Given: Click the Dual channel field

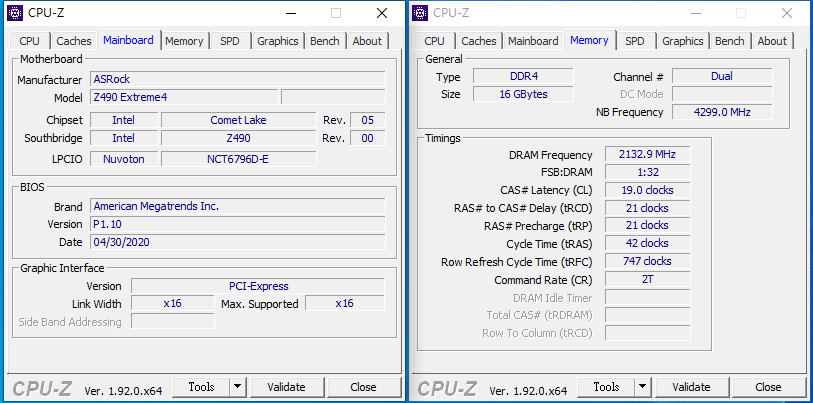Looking at the screenshot, I should click(722, 76).
